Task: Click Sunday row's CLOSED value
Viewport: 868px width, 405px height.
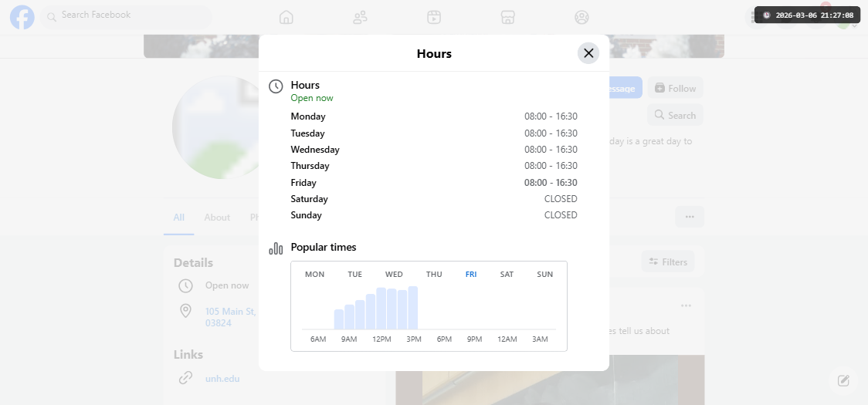Action: pyautogui.click(x=561, y=214)
